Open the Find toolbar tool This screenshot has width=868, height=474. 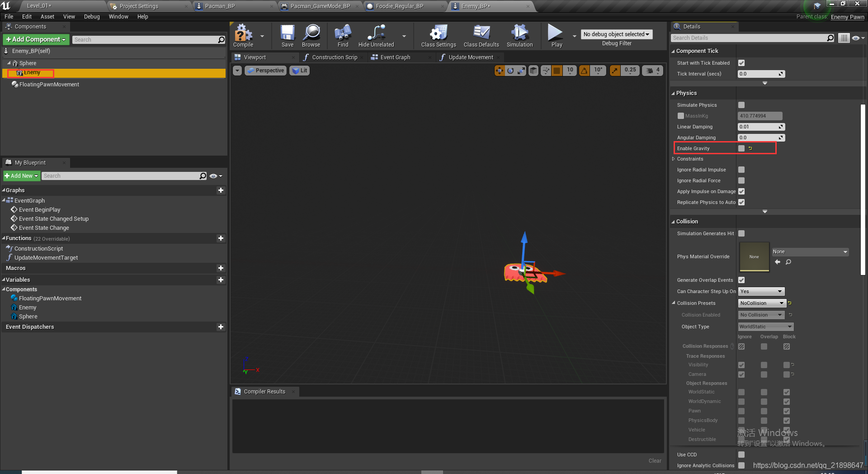(x=343, y=36)
